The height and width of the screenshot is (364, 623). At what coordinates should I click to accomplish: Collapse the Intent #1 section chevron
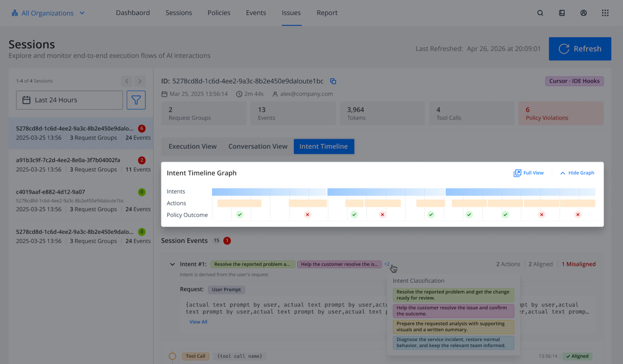(172, 264)
